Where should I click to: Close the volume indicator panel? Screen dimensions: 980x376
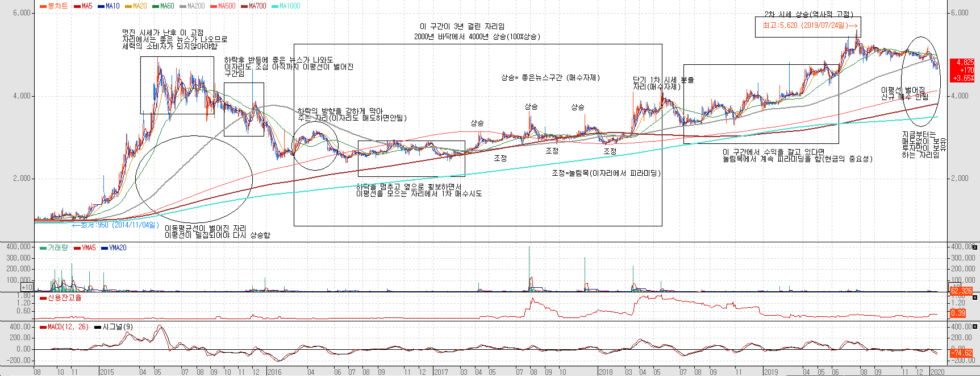coord(975,247)
